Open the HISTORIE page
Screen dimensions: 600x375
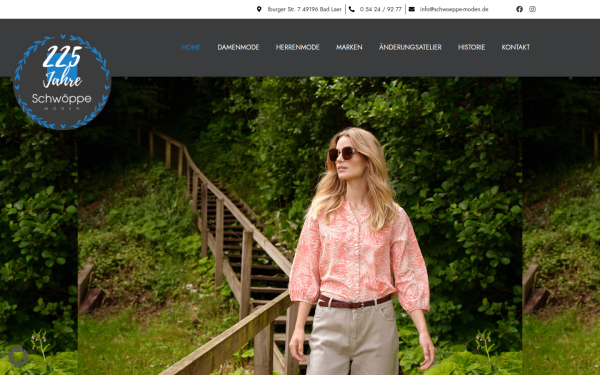(471, 47)
